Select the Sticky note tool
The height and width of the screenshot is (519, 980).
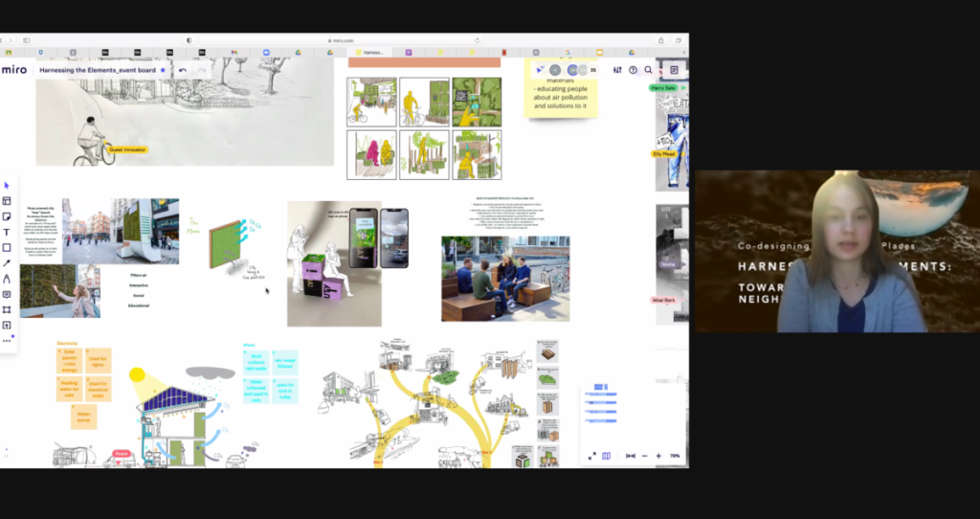point(7,217)
